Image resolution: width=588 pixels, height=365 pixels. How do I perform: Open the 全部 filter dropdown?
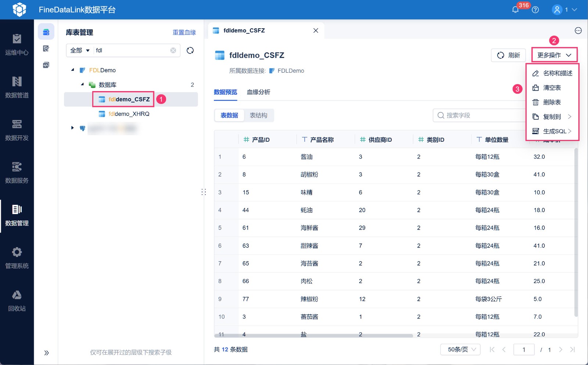[80, 50]
